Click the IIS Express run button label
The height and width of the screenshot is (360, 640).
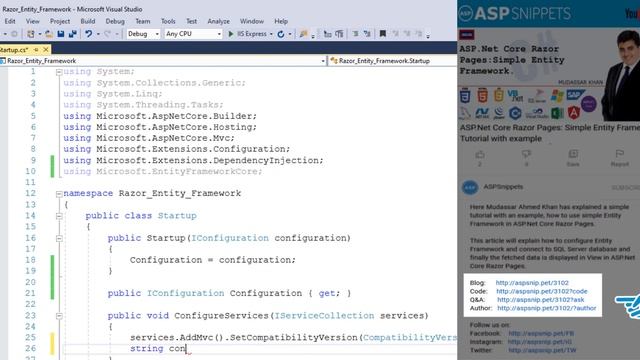coord(251,34)
